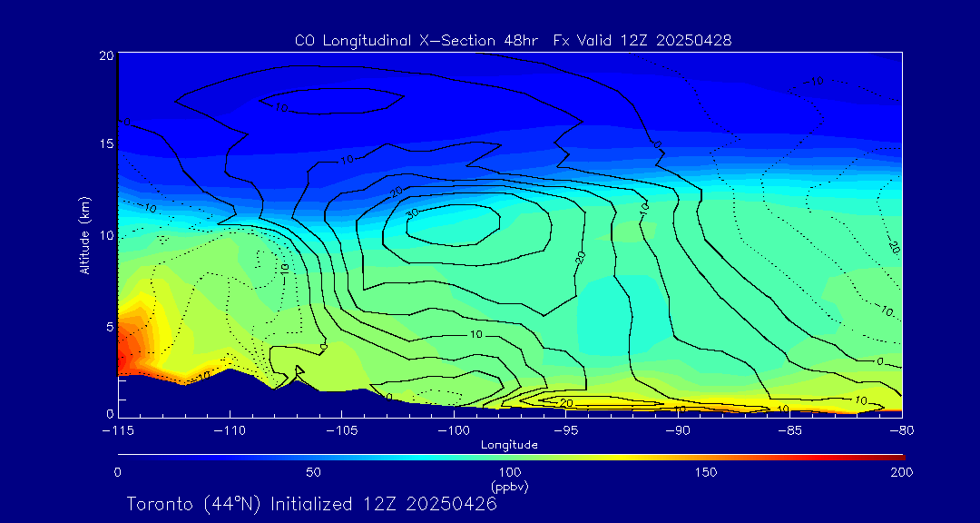Select the altitude axis tick label 5

(110, 327)
